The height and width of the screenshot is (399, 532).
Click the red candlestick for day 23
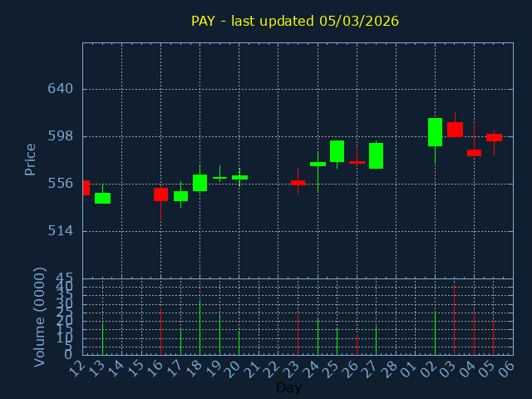point(298,182)
